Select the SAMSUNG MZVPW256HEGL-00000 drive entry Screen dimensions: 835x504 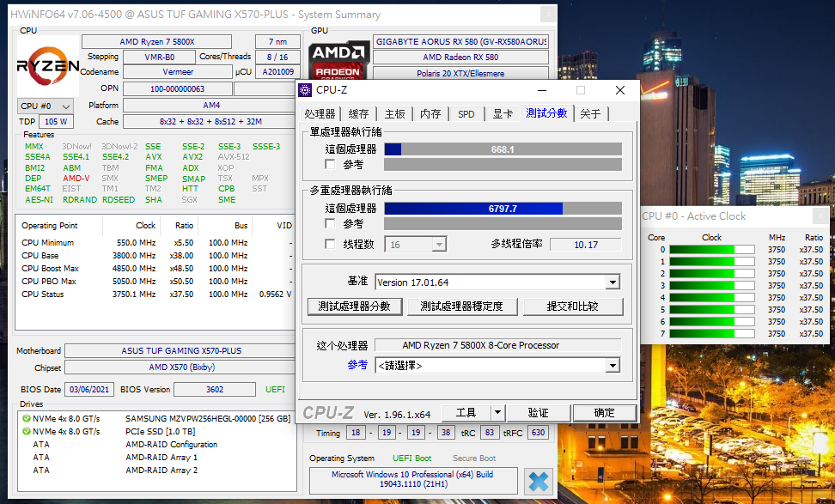(208, 419)
